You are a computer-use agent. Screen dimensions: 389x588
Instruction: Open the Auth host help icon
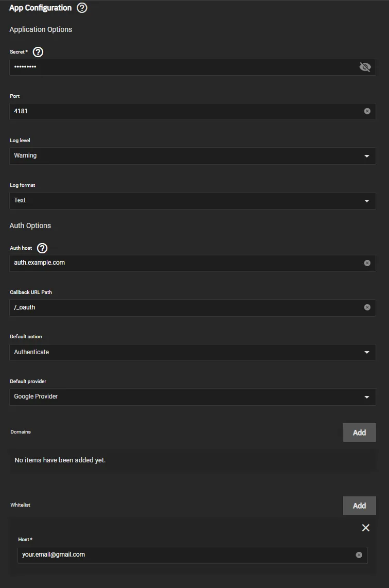(42, 248)
